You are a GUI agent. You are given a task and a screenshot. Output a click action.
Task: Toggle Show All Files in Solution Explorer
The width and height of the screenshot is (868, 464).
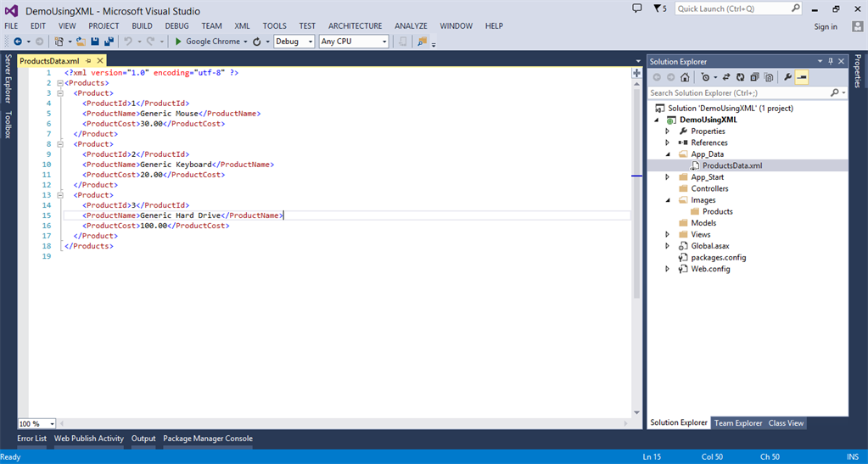769,77
